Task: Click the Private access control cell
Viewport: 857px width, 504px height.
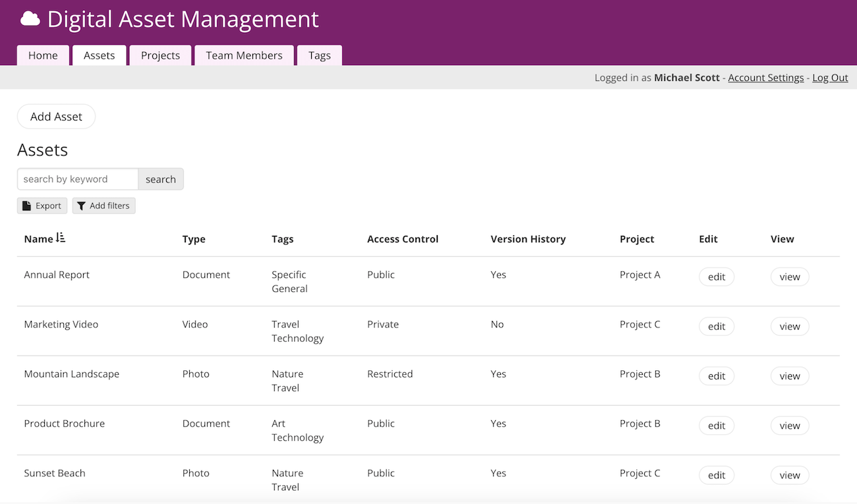Action: point(383,324)
